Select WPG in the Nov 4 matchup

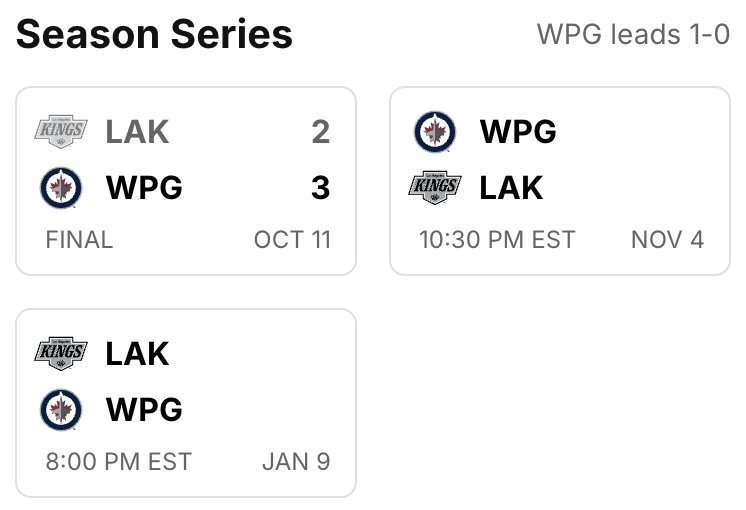tap(517, 131)
